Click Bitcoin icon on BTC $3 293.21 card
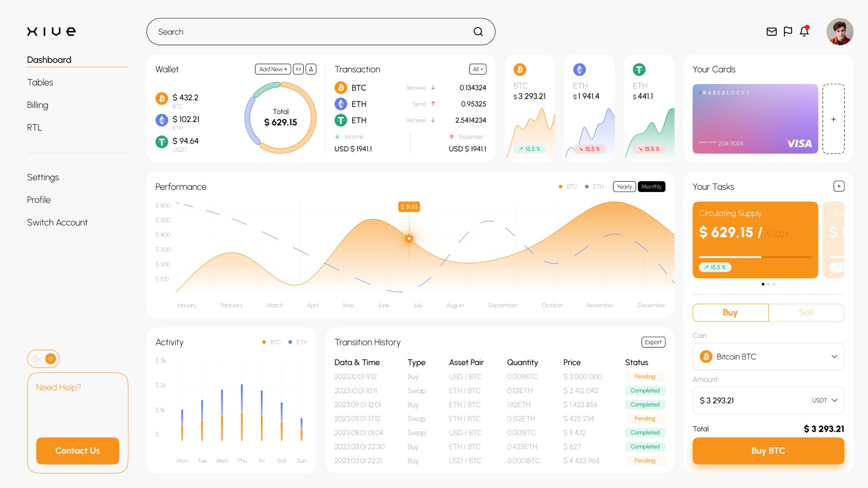Screen dimensions: 868x488 coord(520,69)
